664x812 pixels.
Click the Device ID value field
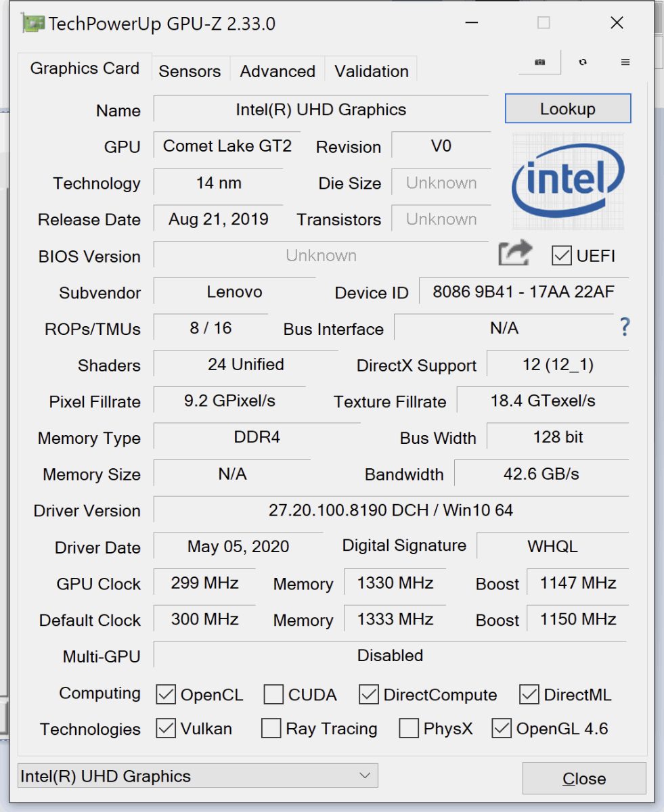pyautogui.click(x=523, y=292)
